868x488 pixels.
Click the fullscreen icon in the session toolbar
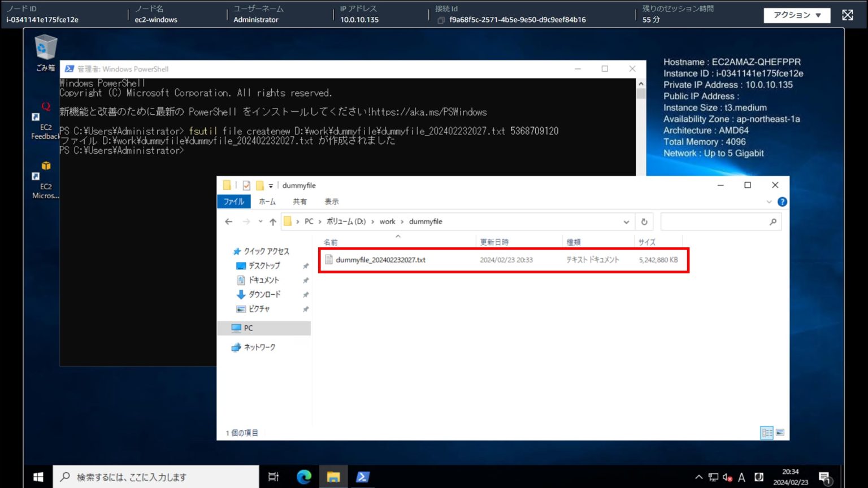(847, 15)
